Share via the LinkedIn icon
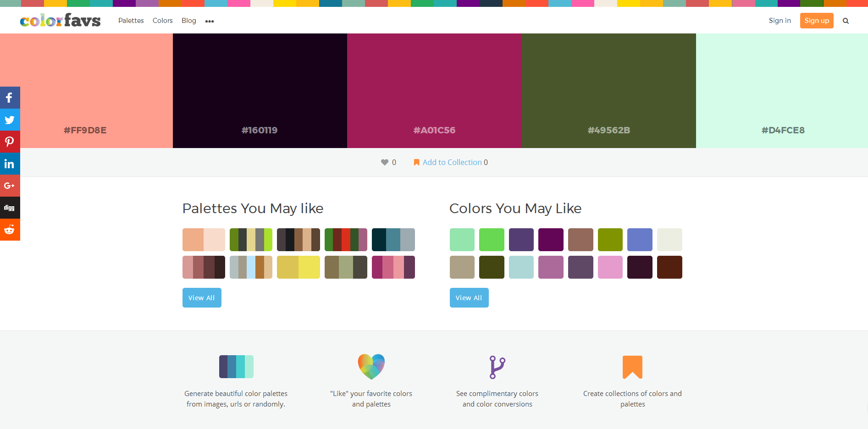868x429 pixels. (x=10, y=164)
